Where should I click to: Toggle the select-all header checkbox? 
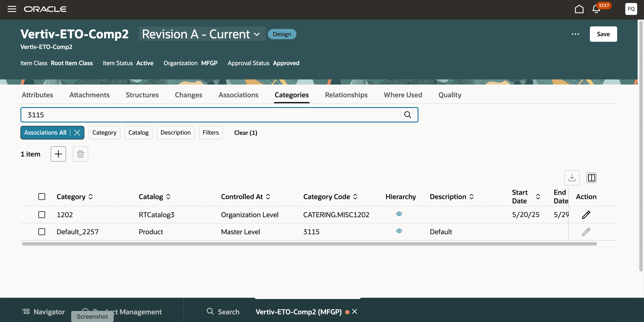[x=42, y=197]
